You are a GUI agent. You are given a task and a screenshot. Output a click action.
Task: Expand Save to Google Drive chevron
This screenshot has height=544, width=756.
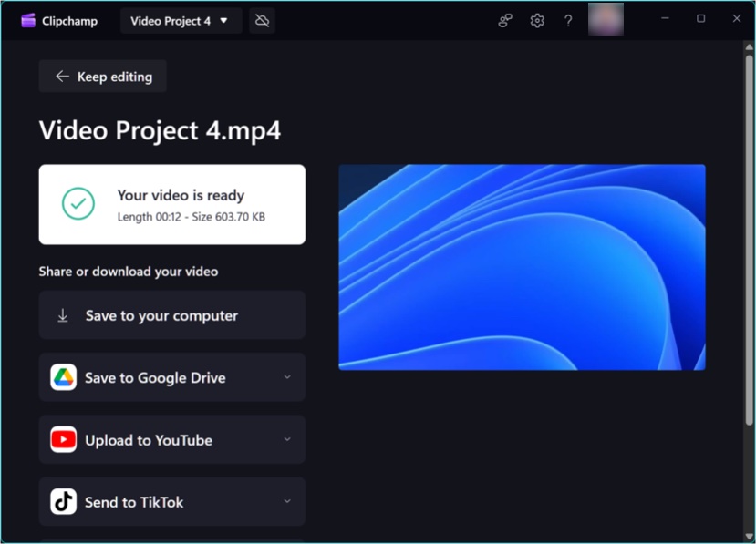point(287,377)
